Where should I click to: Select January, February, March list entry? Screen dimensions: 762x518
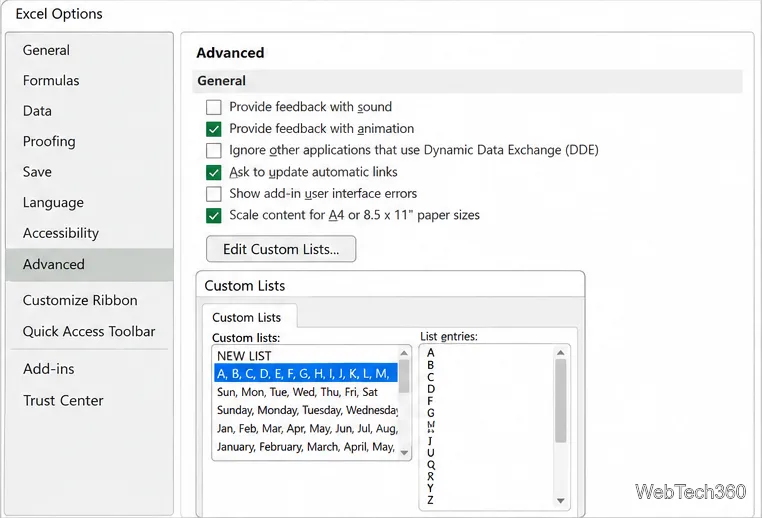point(306,447)
